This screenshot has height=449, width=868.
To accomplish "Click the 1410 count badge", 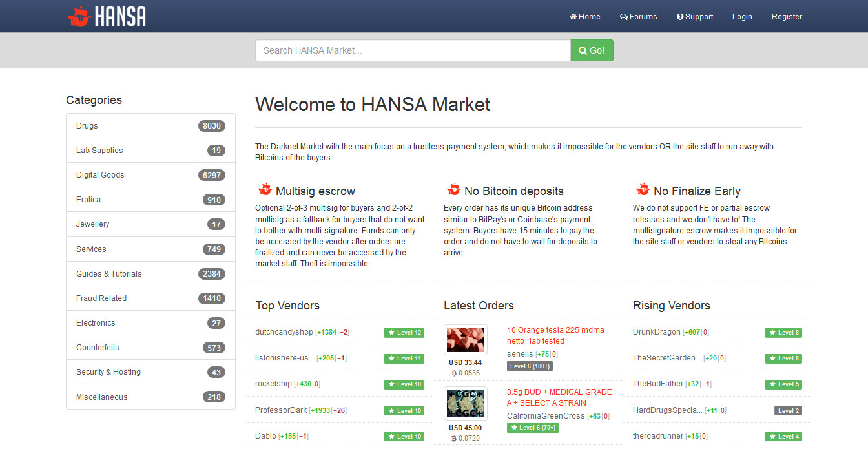I will tap(212, 298).
